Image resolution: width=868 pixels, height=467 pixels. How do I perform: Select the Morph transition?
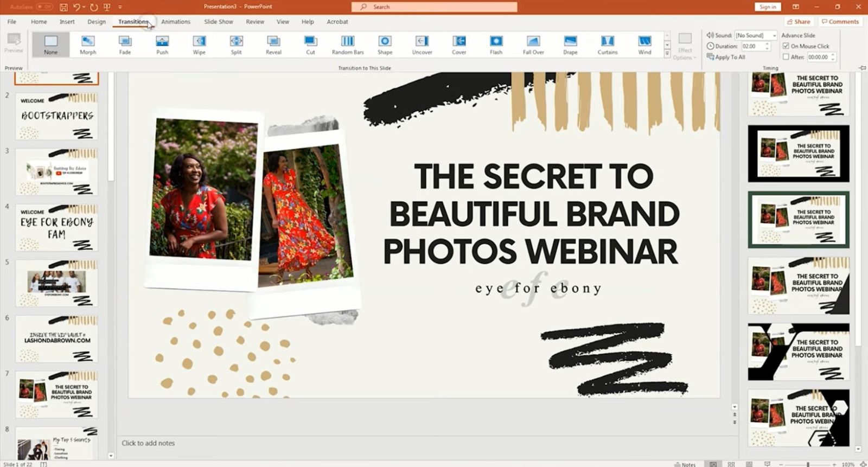[x=87, y=44]
